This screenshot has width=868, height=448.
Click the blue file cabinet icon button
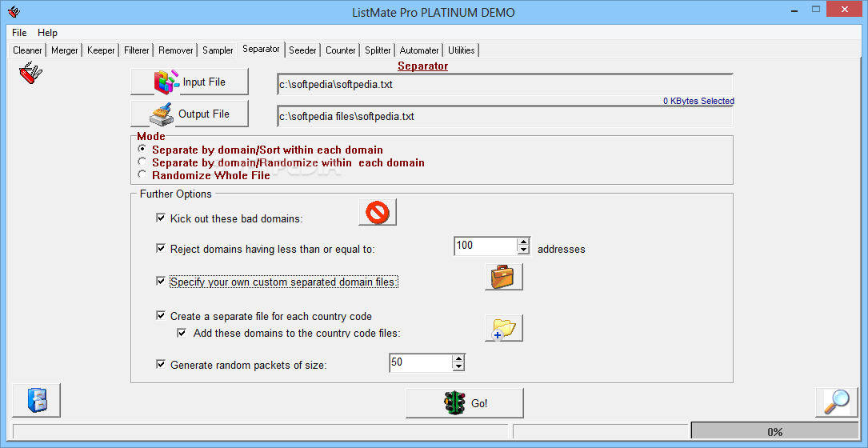pyautogui.click(x=37, y=400)
